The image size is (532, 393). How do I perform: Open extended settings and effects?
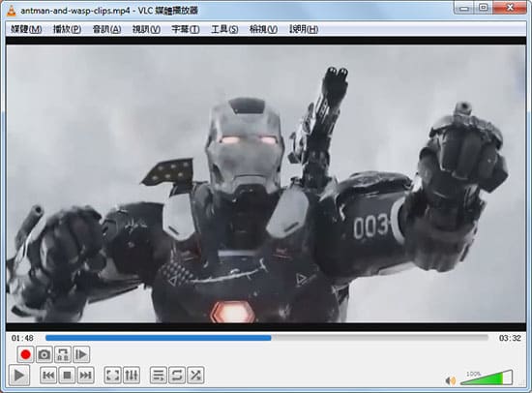click(x=132, y=376)
